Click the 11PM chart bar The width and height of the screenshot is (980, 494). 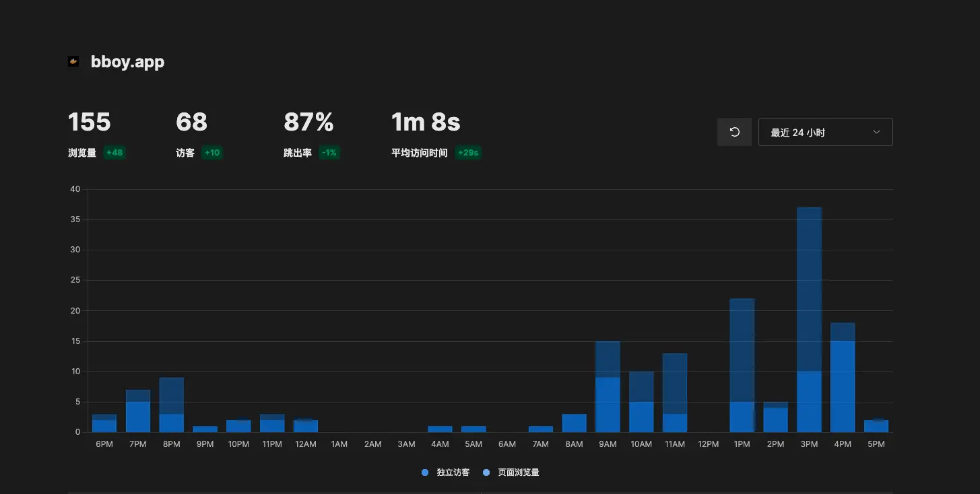272,423
